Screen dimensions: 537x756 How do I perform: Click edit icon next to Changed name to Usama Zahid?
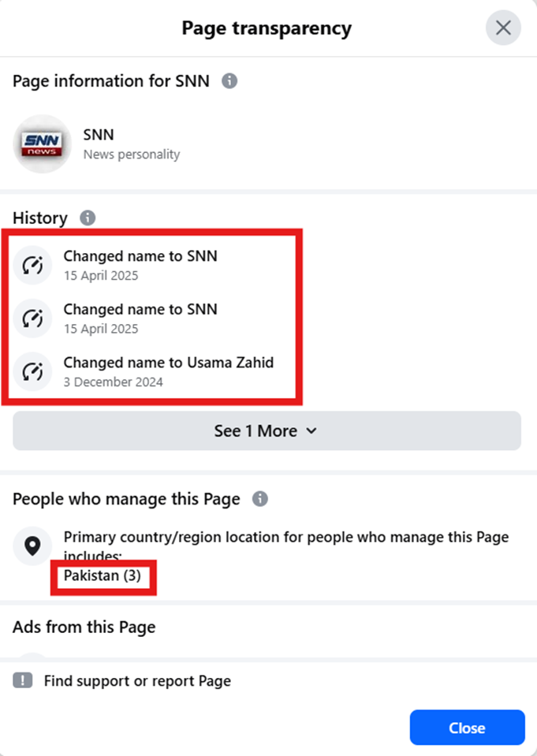32,371
